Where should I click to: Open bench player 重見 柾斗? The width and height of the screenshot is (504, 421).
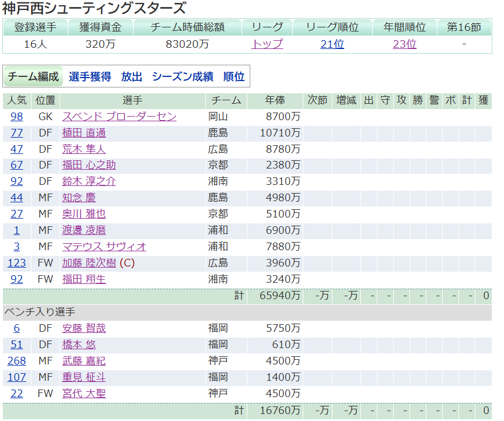point(84,377)
